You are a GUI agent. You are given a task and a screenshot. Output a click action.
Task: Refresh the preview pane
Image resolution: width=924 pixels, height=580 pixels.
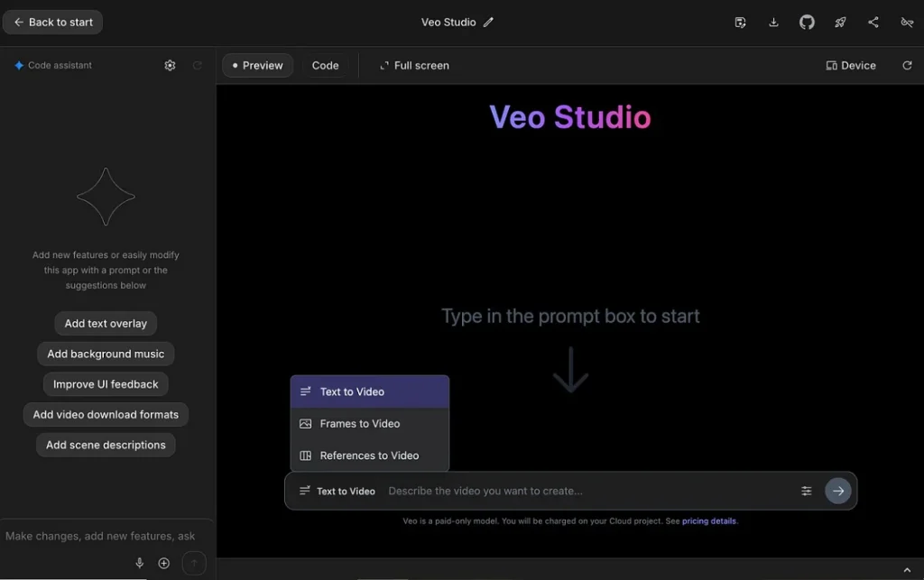[908, 65]
